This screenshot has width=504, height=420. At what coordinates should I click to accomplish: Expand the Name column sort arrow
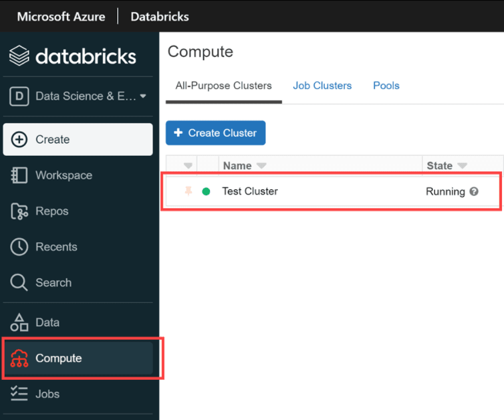(x=261, y=166)
